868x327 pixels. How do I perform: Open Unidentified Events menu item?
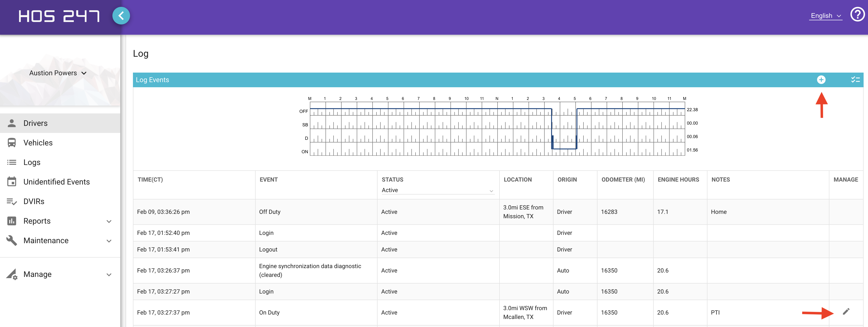pos(60,182)
